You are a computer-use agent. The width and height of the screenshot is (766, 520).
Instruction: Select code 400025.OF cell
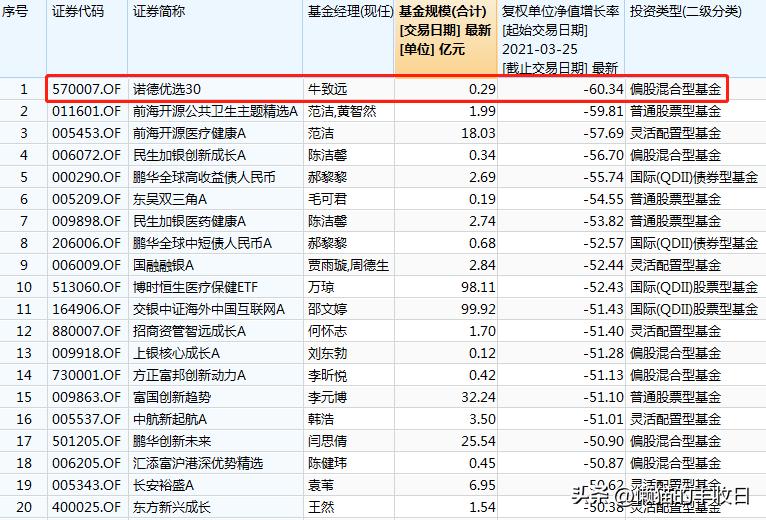86,507
